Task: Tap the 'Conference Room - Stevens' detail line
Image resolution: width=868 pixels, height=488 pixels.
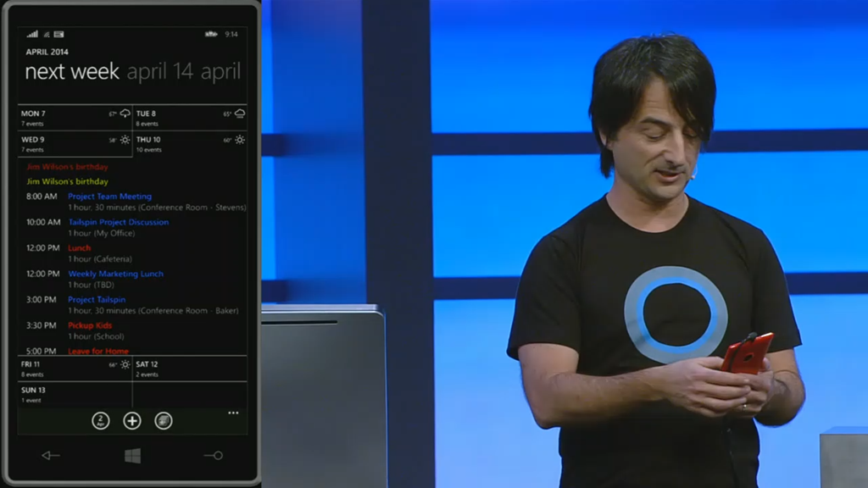Action: [157, 208]
